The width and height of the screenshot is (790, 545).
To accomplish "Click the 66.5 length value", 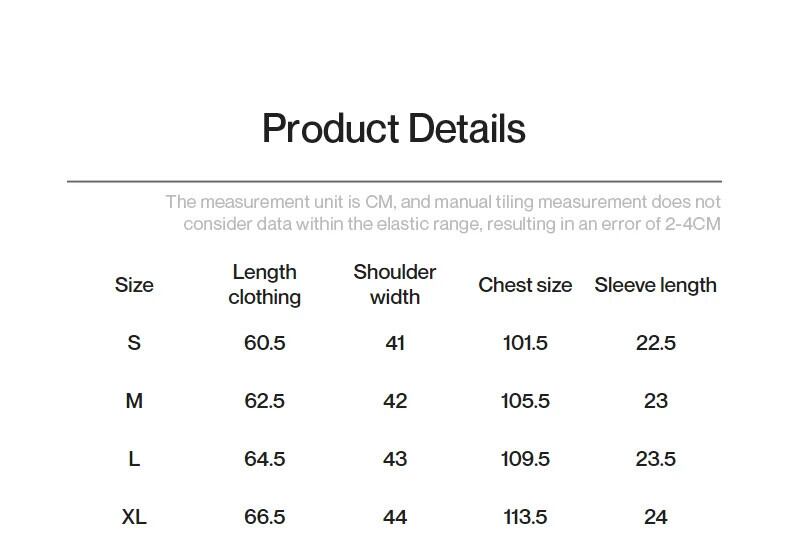I will [x=264, y=517].
